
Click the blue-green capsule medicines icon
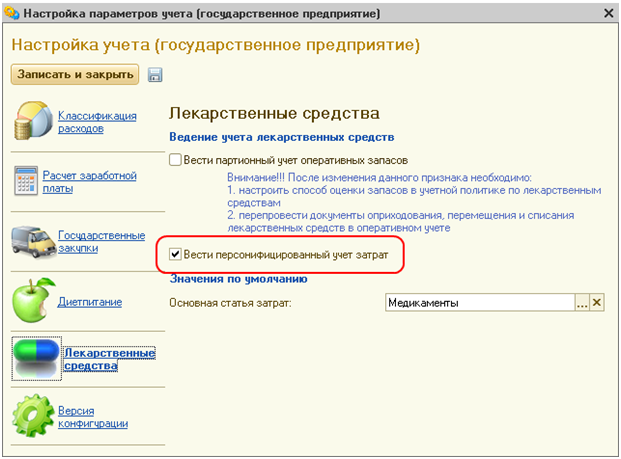[35, 356]
